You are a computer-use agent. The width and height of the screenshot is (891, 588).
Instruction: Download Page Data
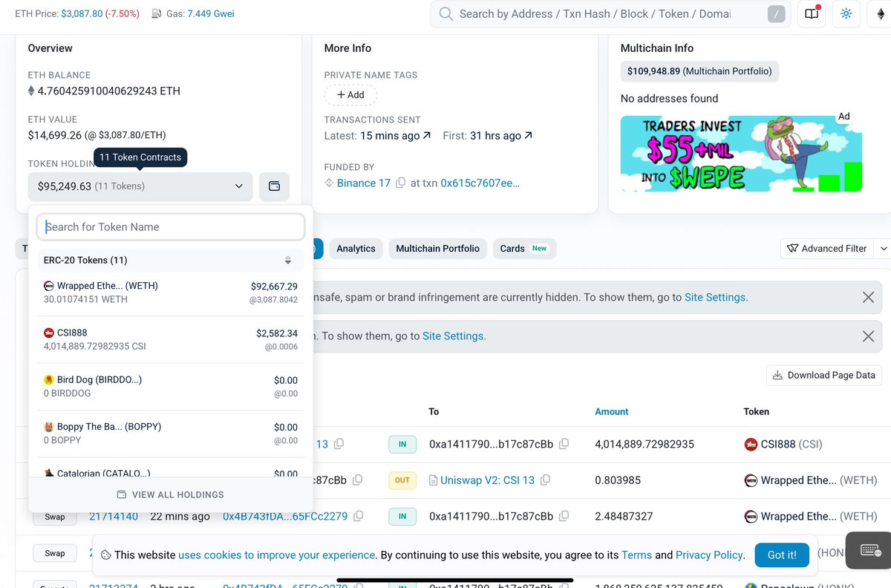click(x=823, y=375)
